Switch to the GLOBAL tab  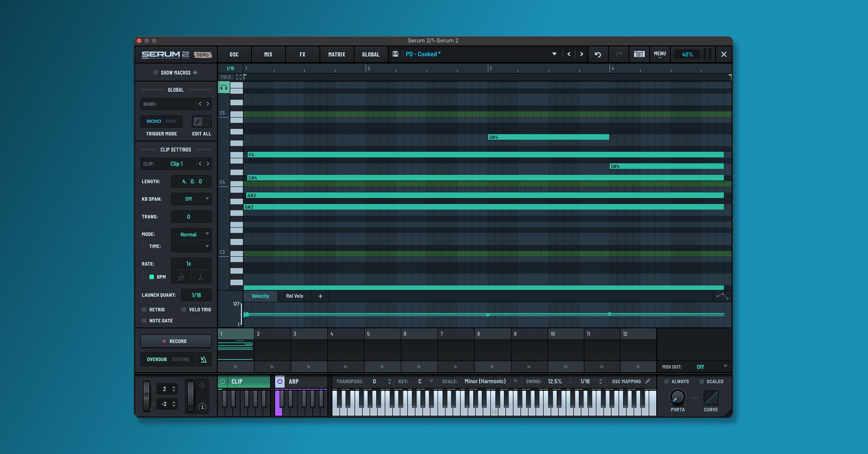pos(371,54)
